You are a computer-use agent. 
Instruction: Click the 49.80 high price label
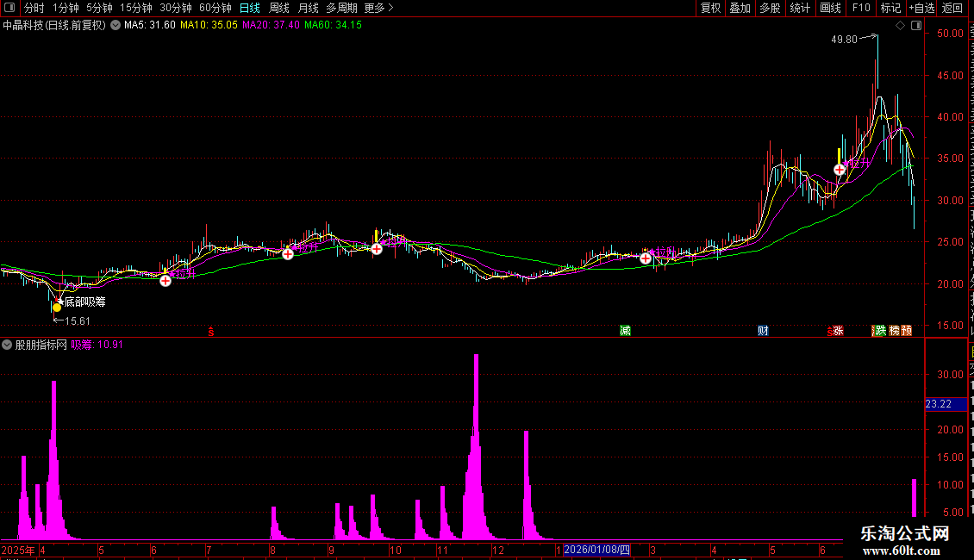(x=844, y=39)
